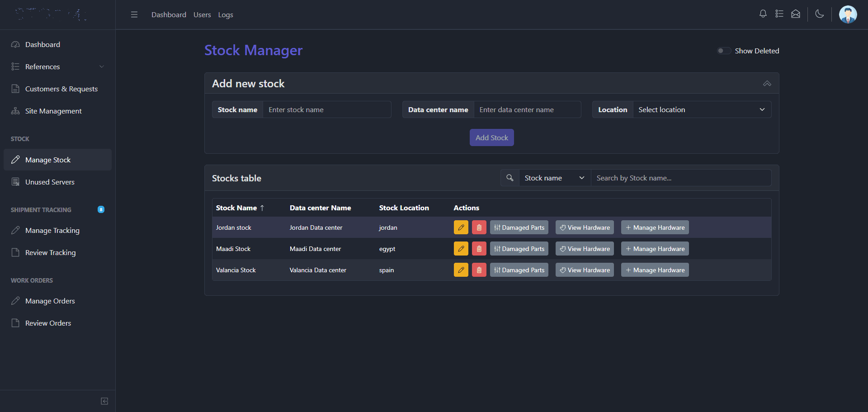The width and height of the screenshot is (868, 412).
Task: Click the hamburger menu icon
Action: click(x=134, y=14)
